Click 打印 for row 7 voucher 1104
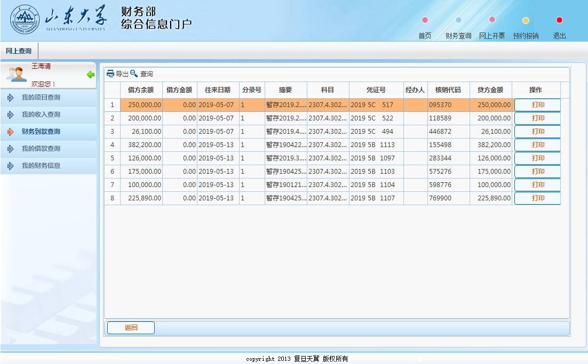Viewport: 588px width, 364px height. 537,184
